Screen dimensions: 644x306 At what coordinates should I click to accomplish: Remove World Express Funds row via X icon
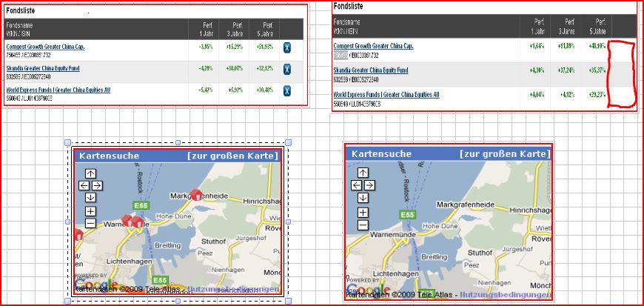click(287, 90)
